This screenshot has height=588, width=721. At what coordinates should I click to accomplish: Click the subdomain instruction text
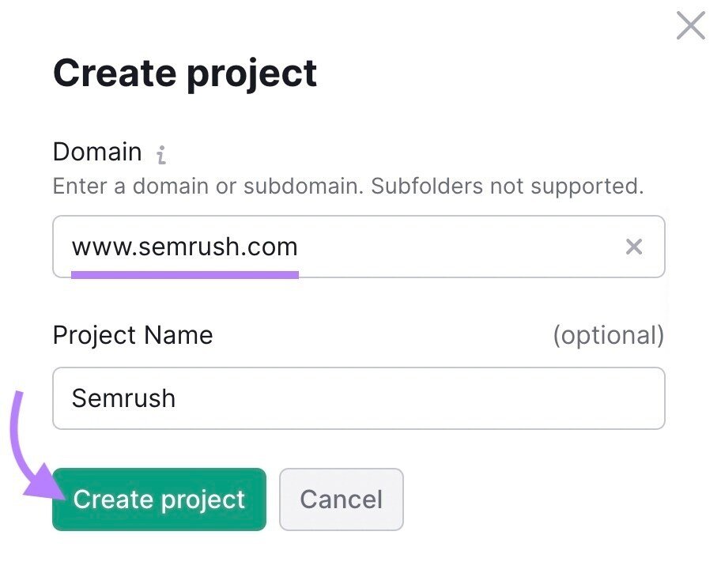tap(348, 187)
